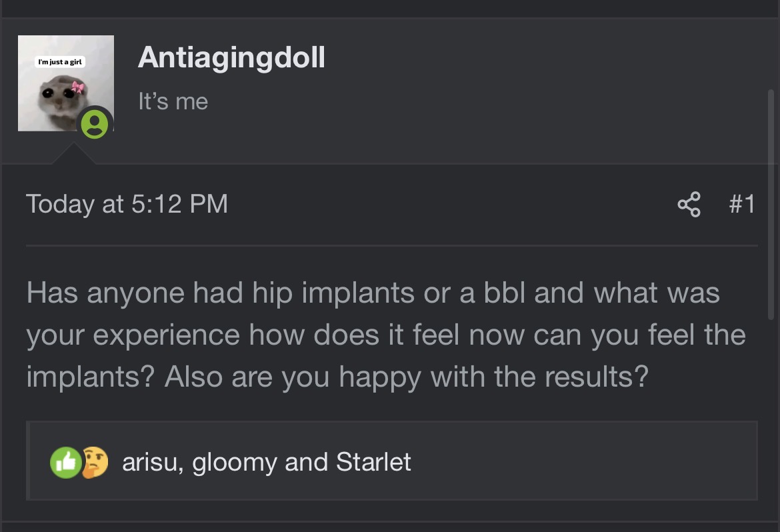
Task: Click the "It's me" user title
Action: (173, 101)
